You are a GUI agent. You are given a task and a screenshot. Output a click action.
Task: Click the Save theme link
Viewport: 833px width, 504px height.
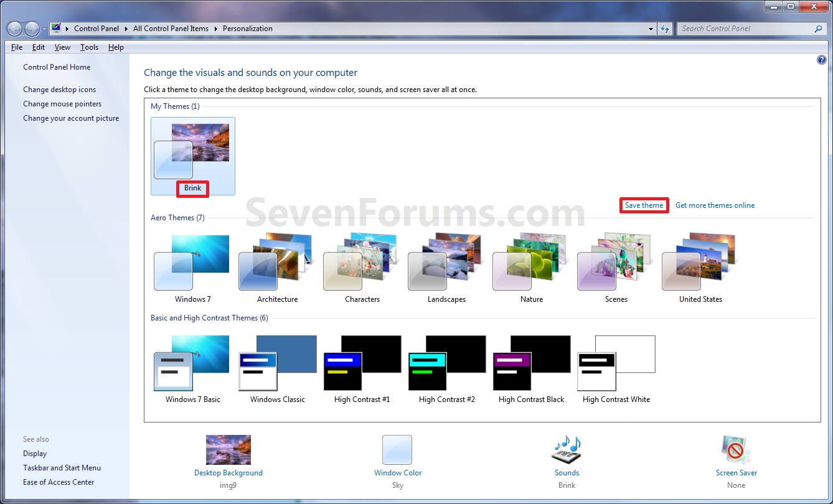pos(644,205)
